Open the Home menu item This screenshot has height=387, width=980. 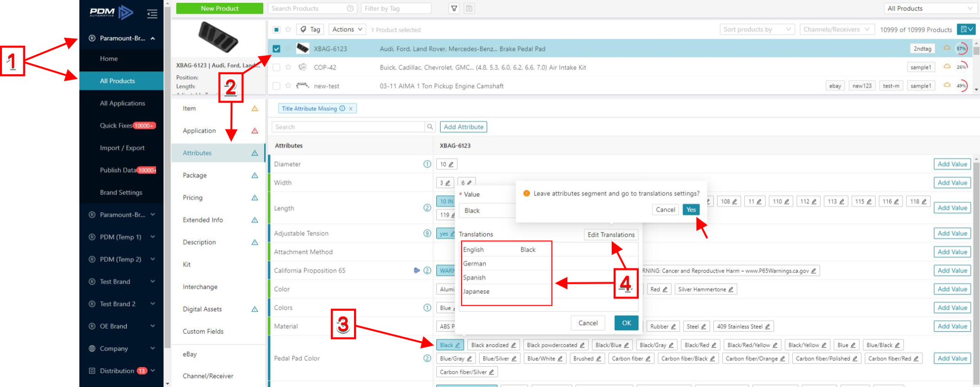tap(109, 58)
